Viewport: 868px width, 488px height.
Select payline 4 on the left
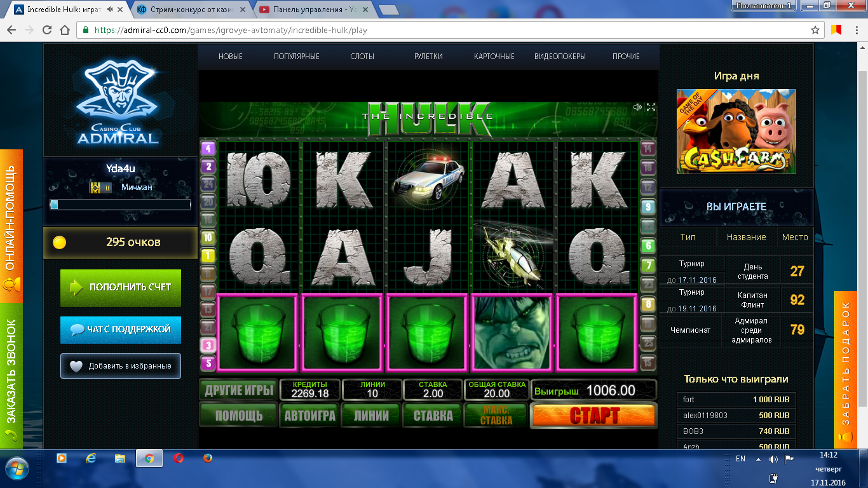coord(208,149)
